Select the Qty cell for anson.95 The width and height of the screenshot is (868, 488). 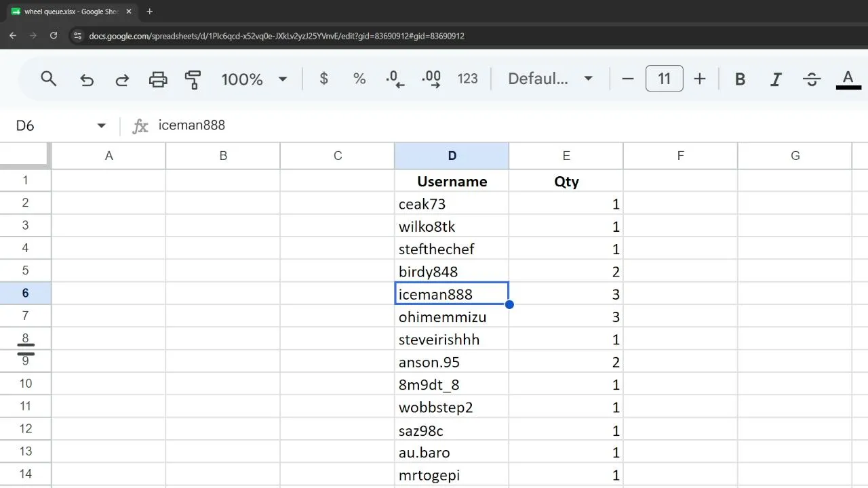[566, 362]
